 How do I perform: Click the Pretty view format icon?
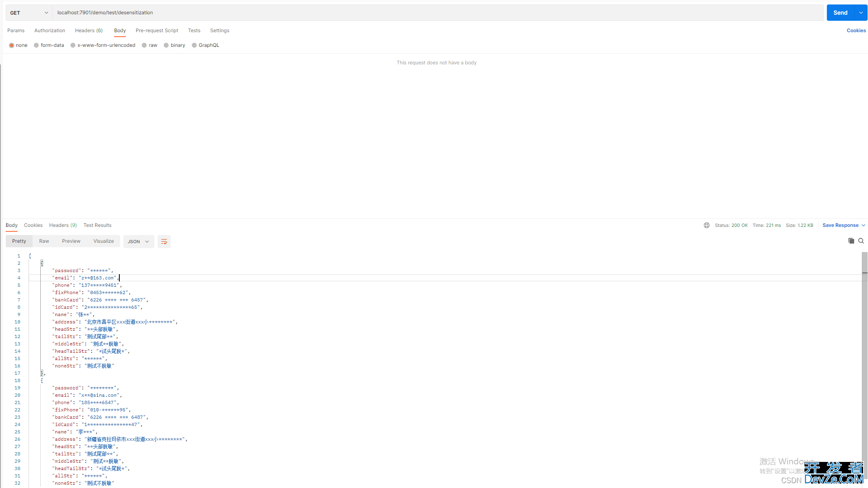164,241
